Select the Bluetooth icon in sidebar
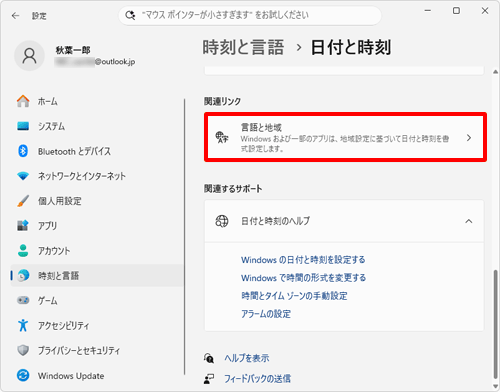500x392 pixels. pyautogui.click(x=23, y=151)
